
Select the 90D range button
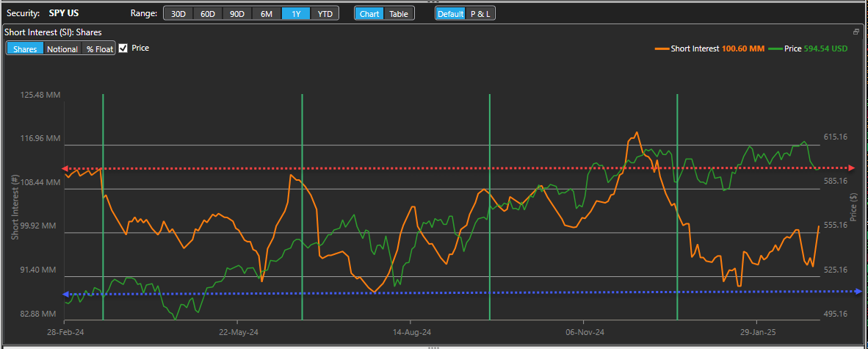(x=237, y=14)
